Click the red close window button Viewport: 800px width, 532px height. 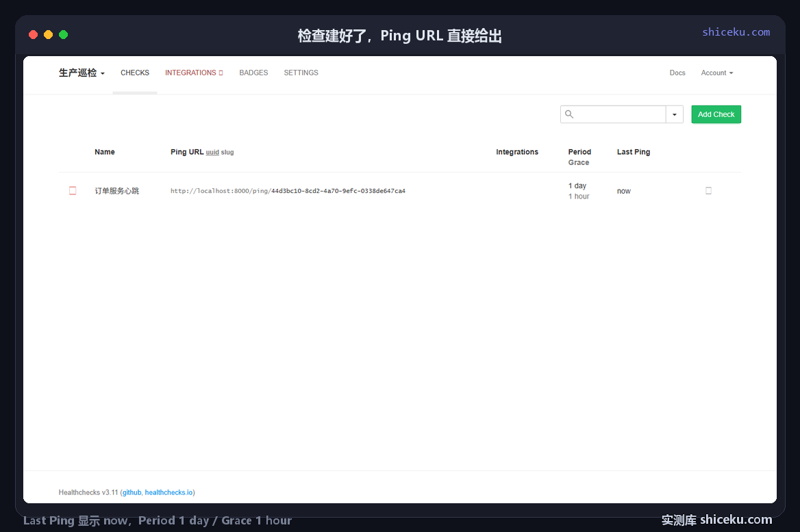pyautogui.click(x=33, y=35)
